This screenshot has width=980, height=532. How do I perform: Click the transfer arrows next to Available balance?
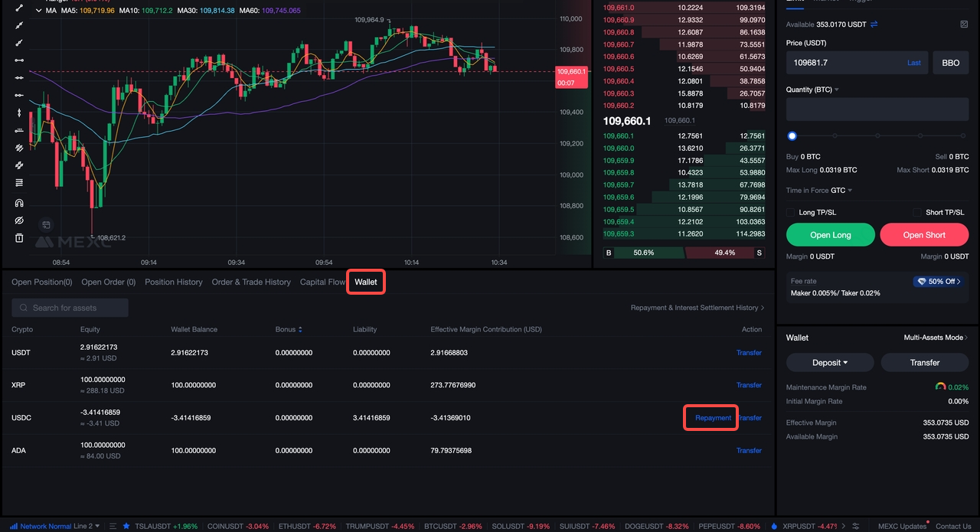[x=874, y=24]
